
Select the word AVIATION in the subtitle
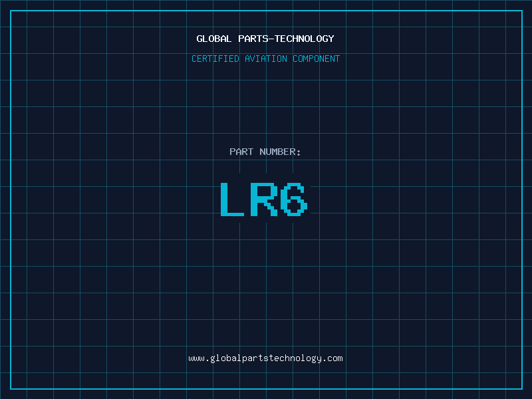tap(265, 59)
